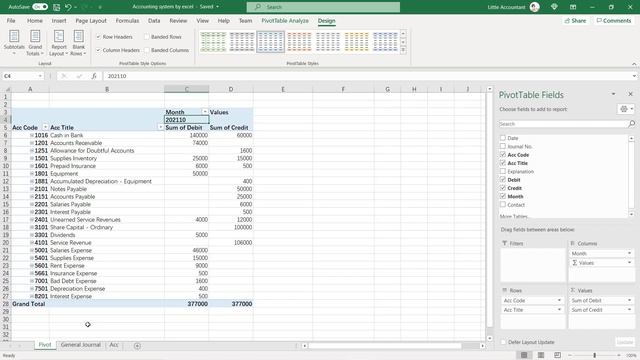Open the Comments button
Viewport: 640px width, 360px height.
(613, 20)
